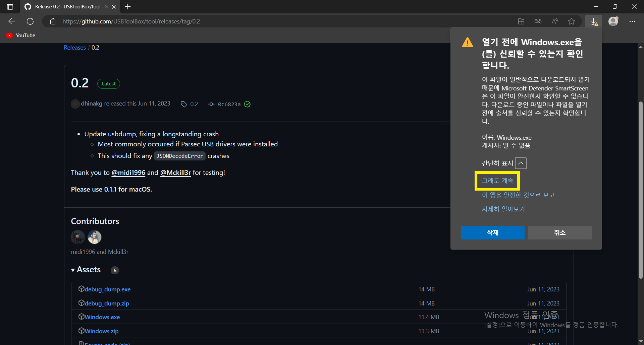Open the browser settings ellipsis menu
This screenshot has height=345, width=644.
pyautogui.click(x=632, y=21)
